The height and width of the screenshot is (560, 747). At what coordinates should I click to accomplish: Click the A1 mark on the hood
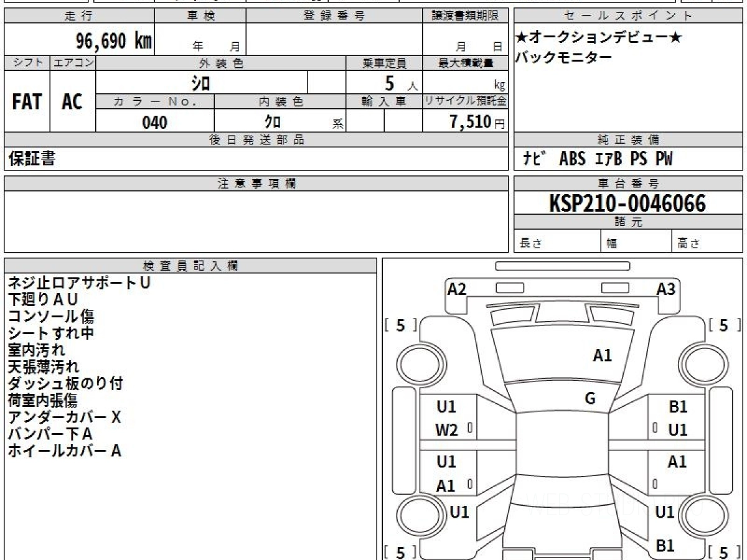602,355
